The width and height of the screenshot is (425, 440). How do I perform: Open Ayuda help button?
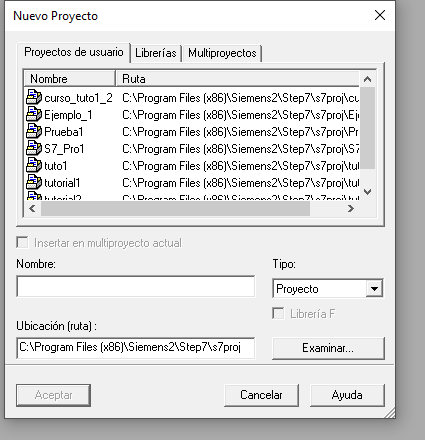coord(347,395)
